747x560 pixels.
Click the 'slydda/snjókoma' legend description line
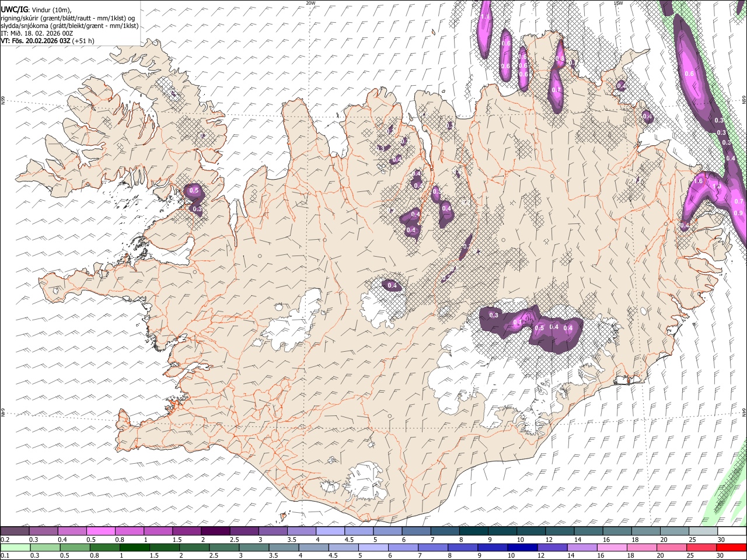click(x=69, y=26)
